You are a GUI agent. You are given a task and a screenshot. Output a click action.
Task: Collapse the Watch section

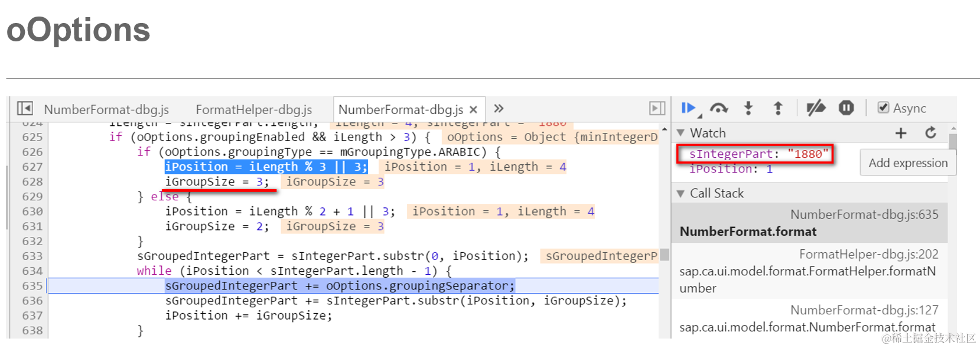(x=681, y=133)
